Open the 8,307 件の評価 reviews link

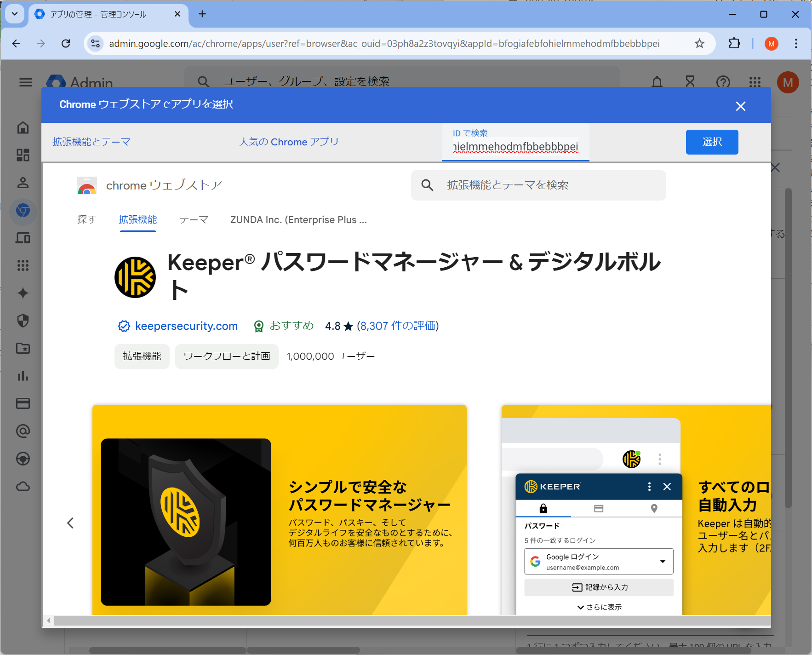click(398, 326)
